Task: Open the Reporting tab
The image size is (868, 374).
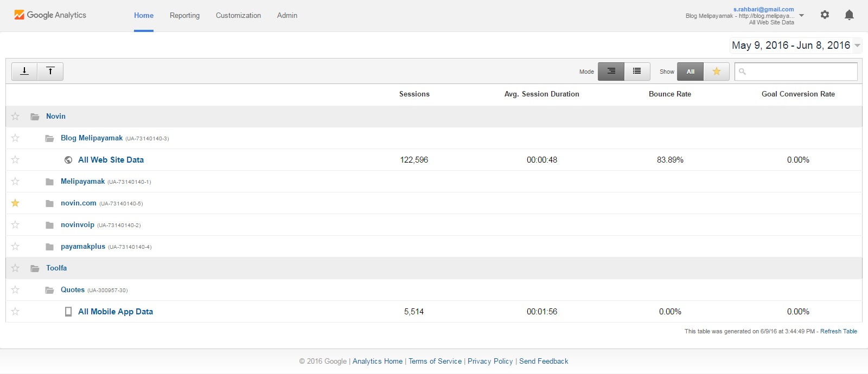Action: click(x=184, y=16)
